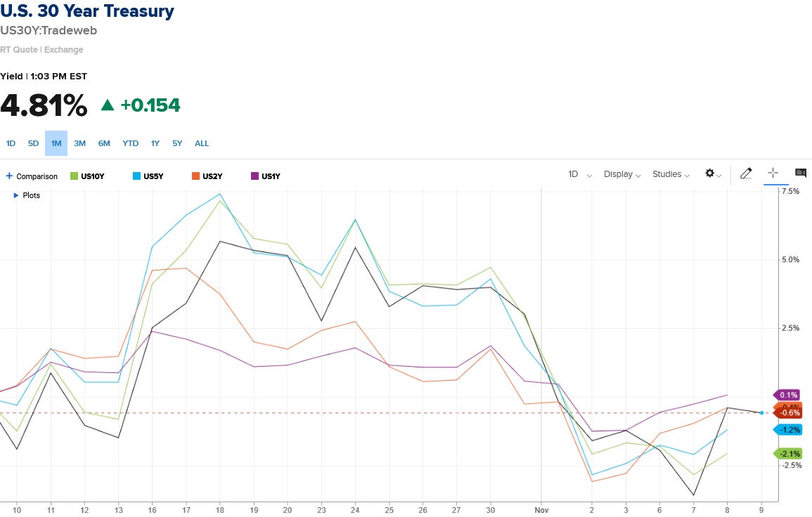812x517 pixels.
Task: Toggle the US10Y comparison label
Action: coord(93,176)
